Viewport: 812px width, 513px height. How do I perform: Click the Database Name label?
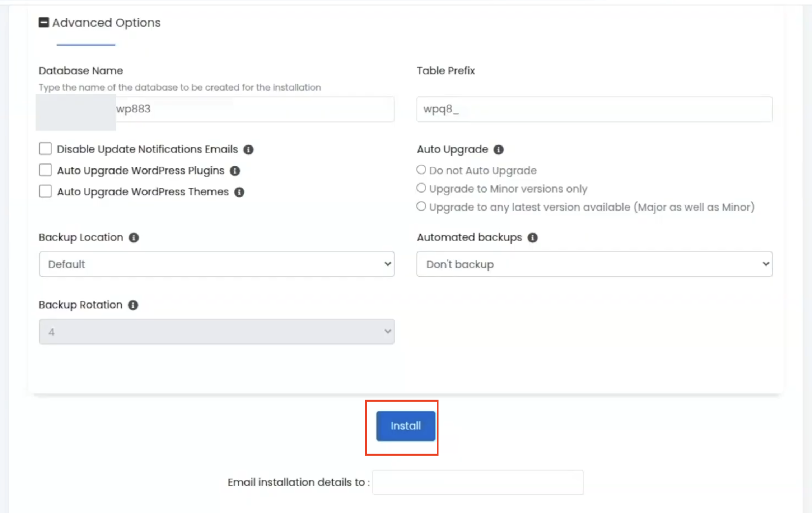(81, 71)
